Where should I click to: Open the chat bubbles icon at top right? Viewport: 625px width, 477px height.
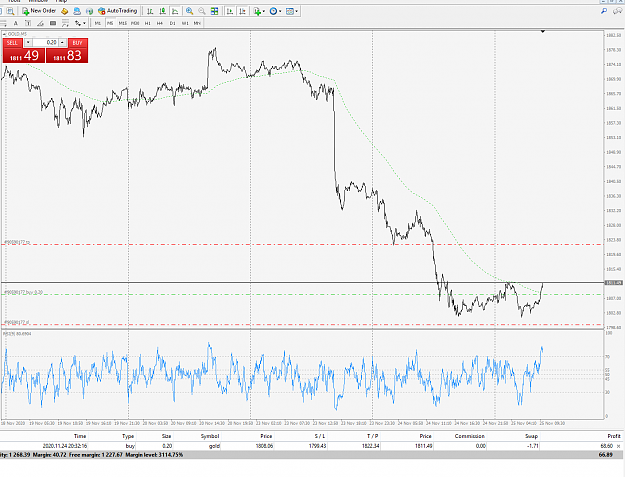618,11
